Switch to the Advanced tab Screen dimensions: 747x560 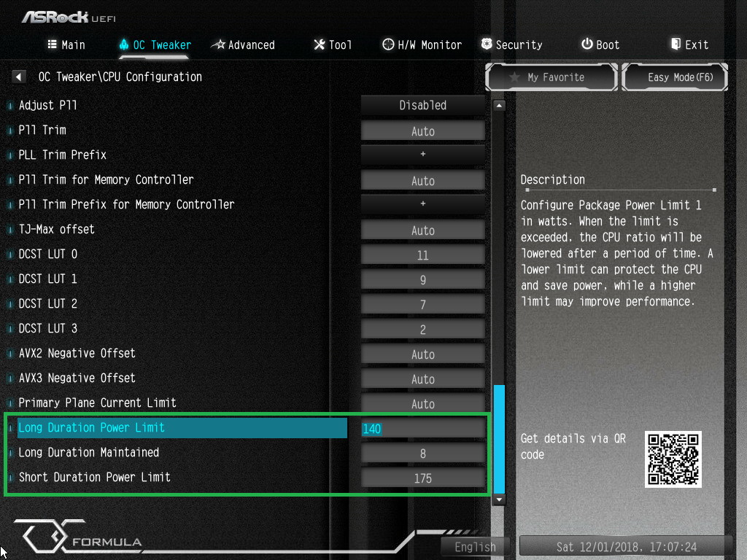244,44
